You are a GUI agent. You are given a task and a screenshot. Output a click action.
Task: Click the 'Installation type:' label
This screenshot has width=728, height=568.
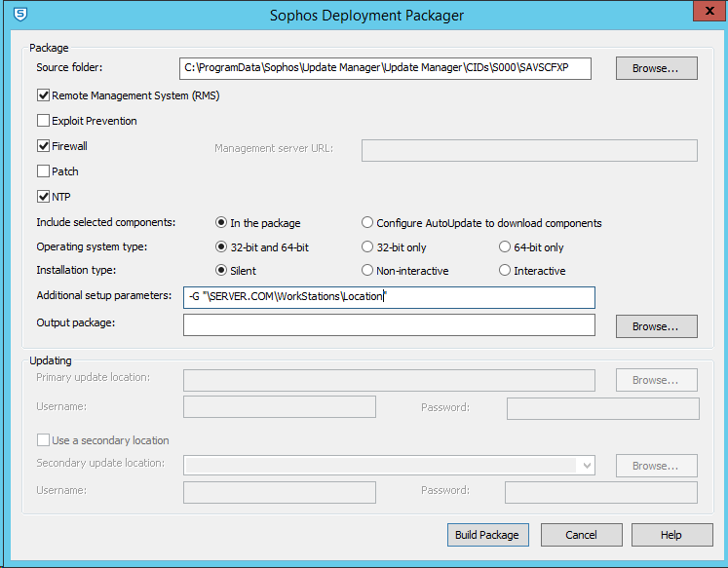[x=76, y=270]
